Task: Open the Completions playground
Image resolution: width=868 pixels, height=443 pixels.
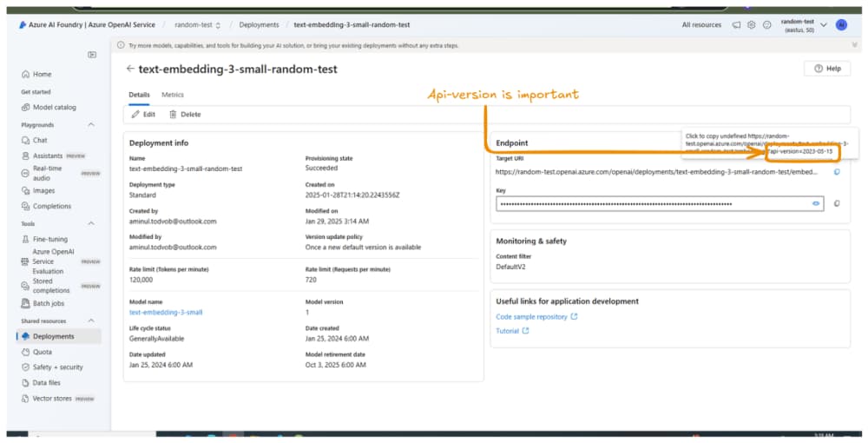Action: 46,206
